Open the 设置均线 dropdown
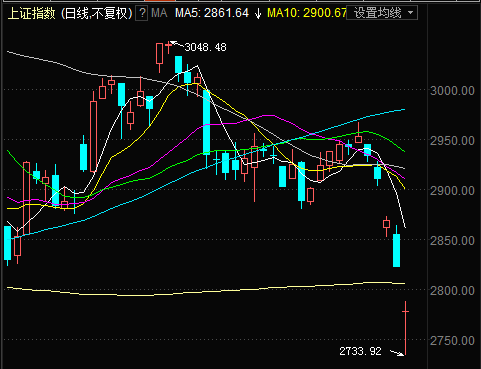 [x=382, y=13]
